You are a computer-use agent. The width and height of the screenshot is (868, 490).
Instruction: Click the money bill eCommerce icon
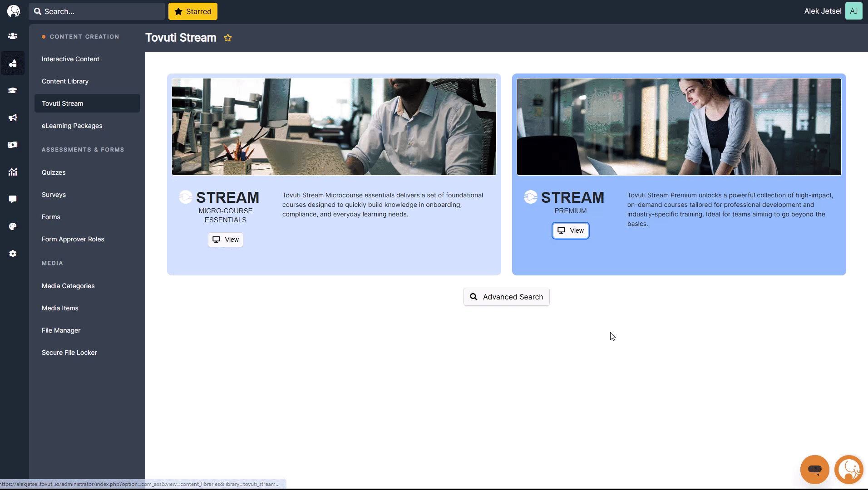point(13,145)
